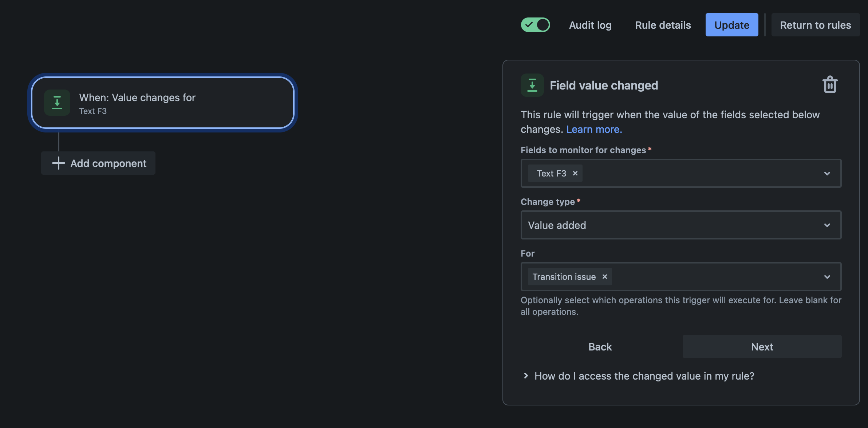Toggle the rule enabled switch
Viewport: 868px width, 428px height.
535,25
